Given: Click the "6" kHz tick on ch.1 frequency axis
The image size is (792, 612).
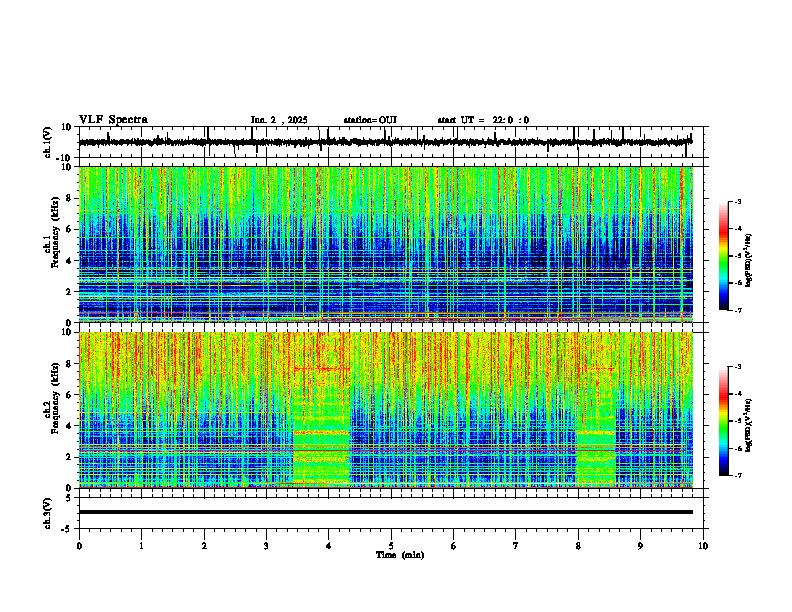Looking at the screenshot, I should 70,229.
